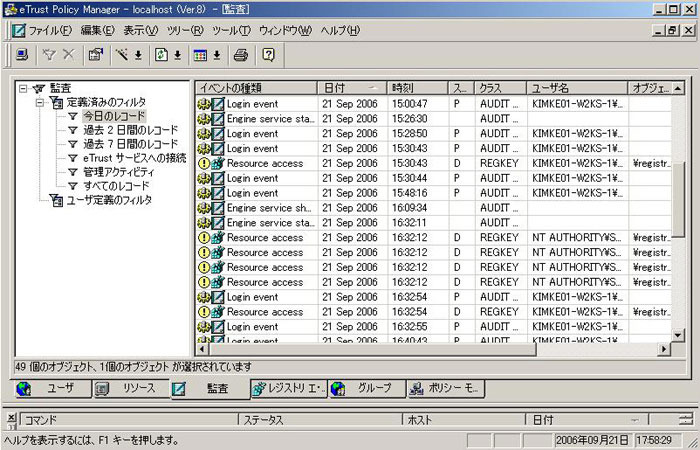This screenshot has height=450, width=700.
Task: Click the help question mark icon
Action: pyautogui.click(x=268, y=55)
